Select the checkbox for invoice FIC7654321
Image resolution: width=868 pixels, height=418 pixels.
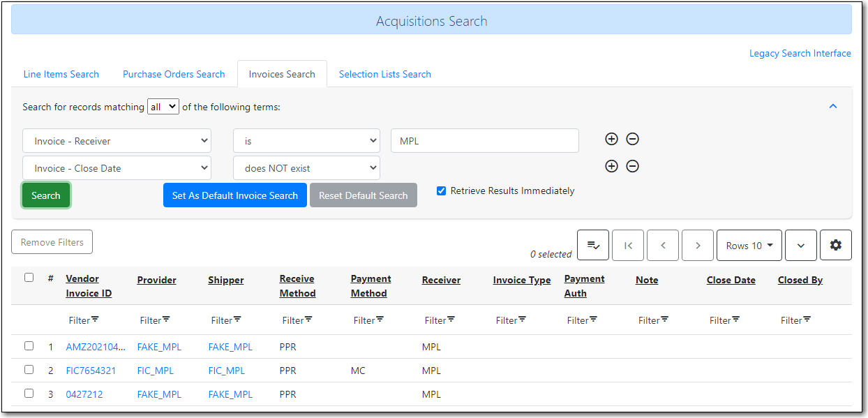tap(29, 369)
